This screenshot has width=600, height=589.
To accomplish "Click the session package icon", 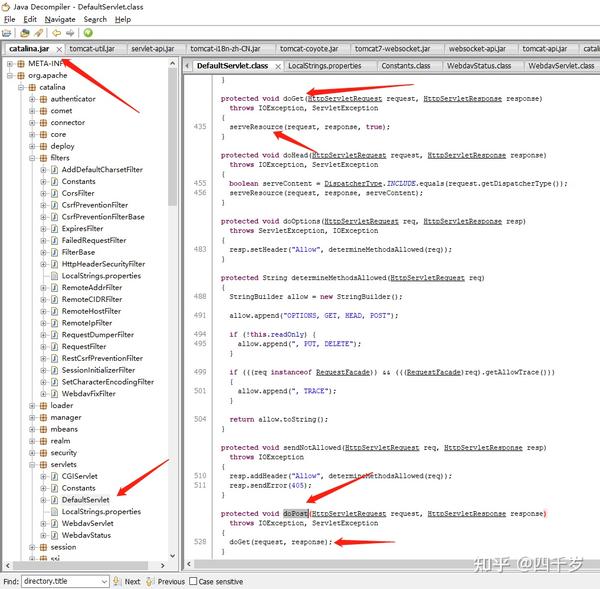I will pos(43,547).
